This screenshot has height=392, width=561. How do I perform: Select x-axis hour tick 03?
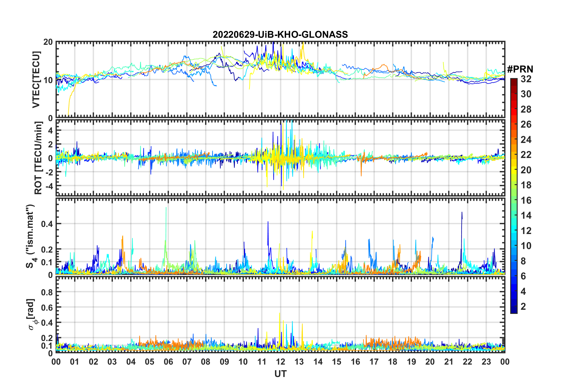click(112, 362)
